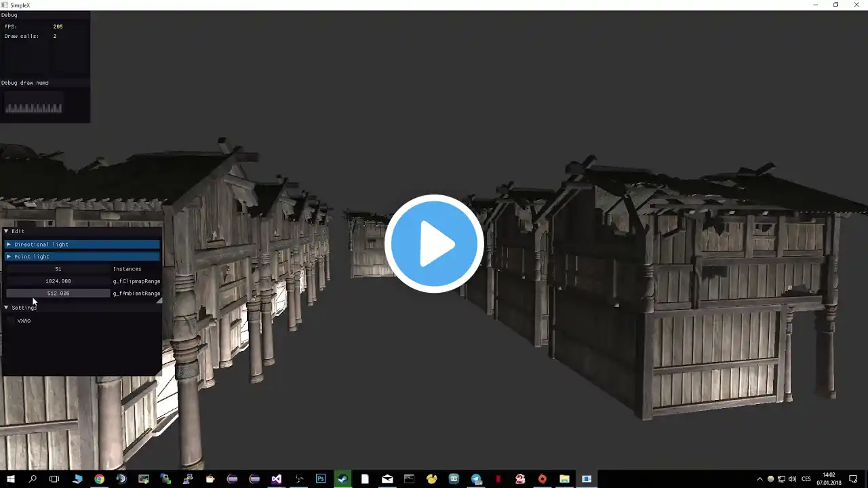Viewport: 868px width, 488px height.
Task: Click the g_fClipmapRange label
Action: (136, 281)
